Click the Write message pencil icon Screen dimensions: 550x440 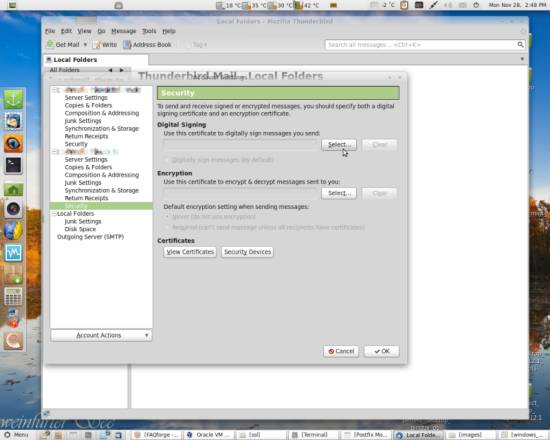98,45
